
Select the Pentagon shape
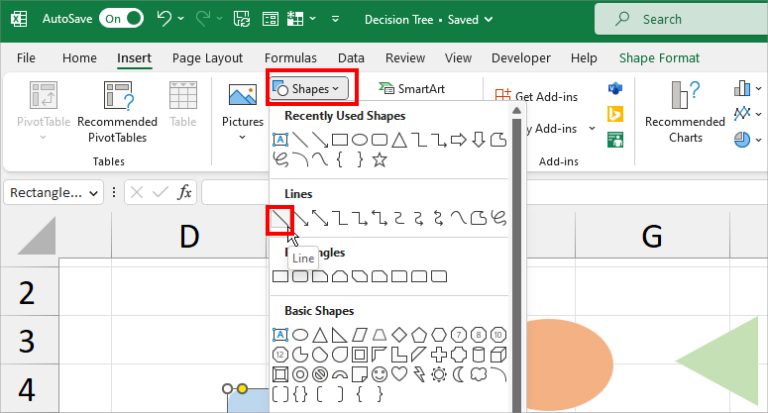(419, 335)
